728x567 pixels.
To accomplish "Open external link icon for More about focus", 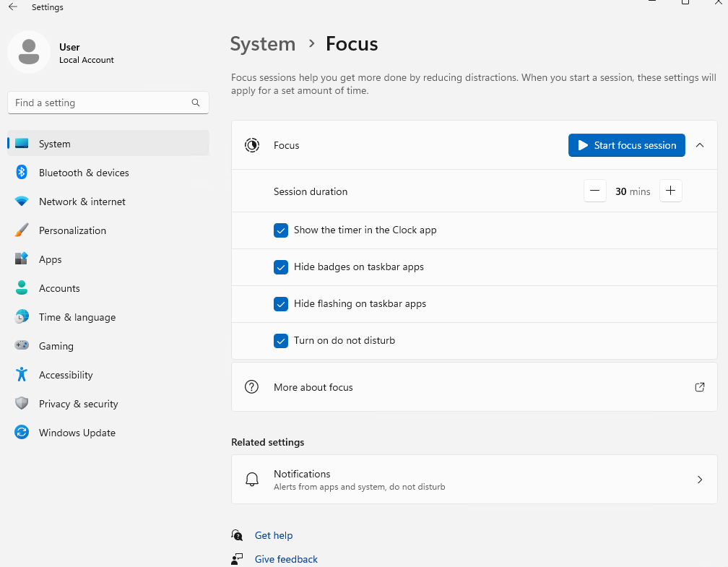I will [699, 387].
